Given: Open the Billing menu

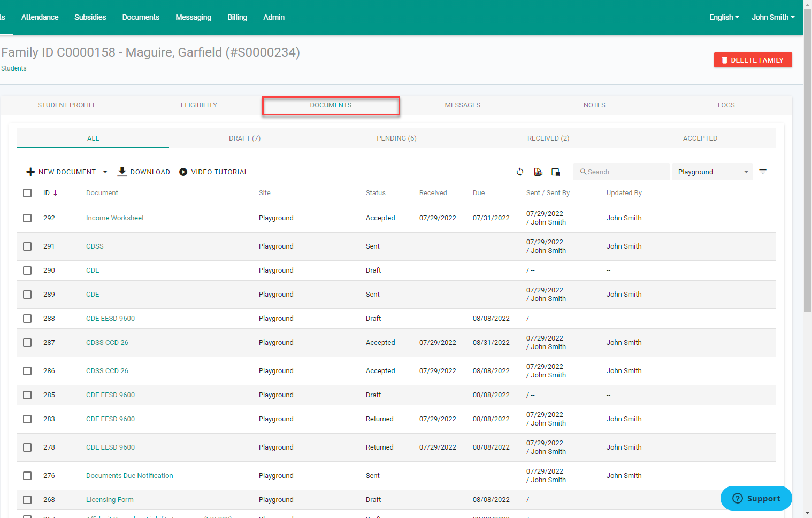Looking at the screenshot, I should 237,17.
